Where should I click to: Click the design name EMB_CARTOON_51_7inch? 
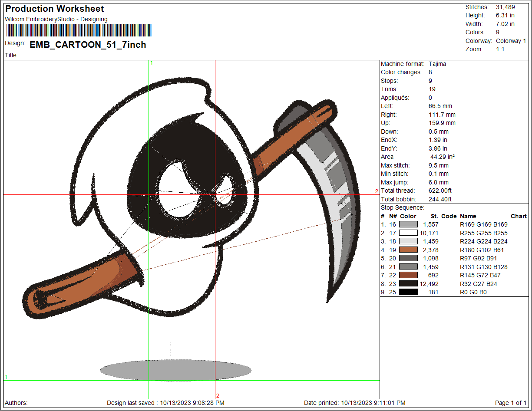pyautogui.click(x=88, y=45)
